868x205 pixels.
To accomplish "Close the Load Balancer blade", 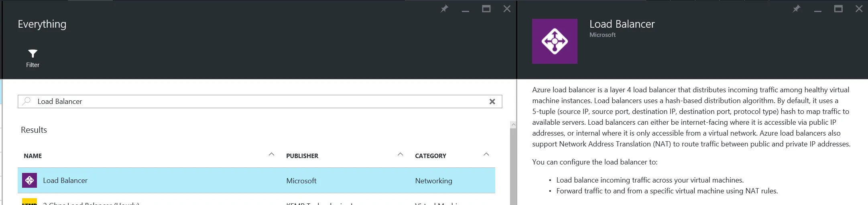I will [859, 9].
